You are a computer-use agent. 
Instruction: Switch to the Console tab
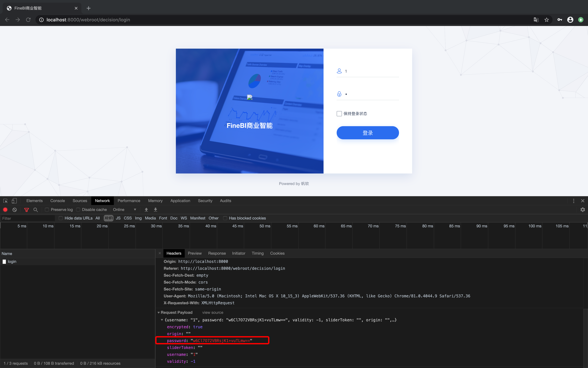[58, 201]
